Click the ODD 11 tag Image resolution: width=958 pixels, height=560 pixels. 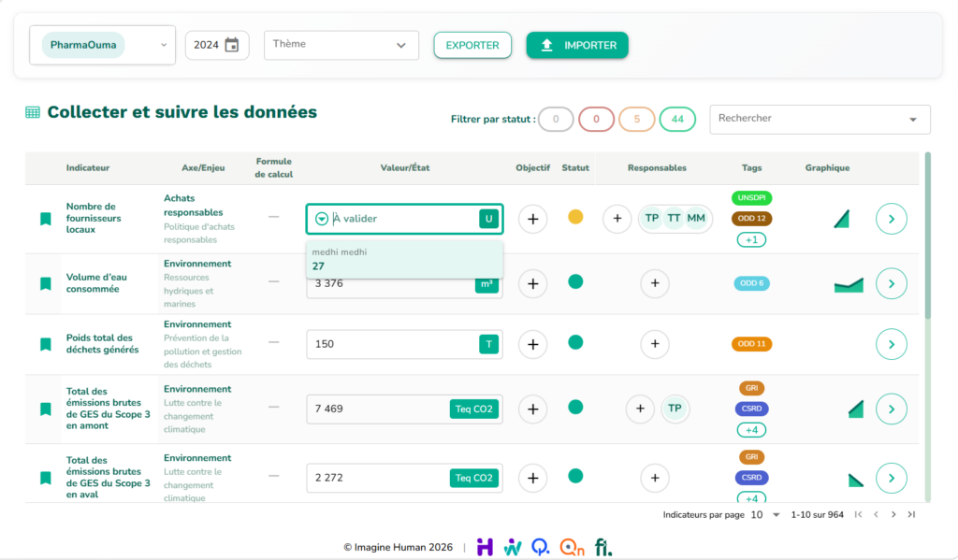pos(751,344)
